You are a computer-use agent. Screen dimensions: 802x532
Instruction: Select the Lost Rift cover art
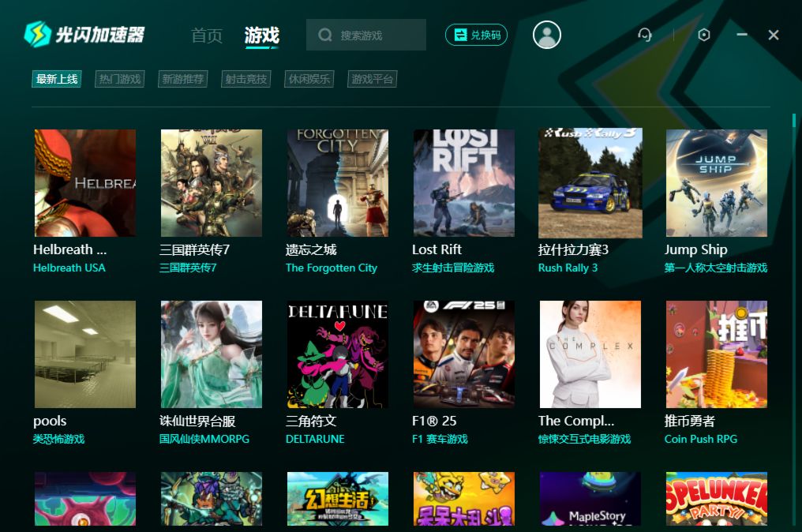pyautogui.click(x=464, y=183)
